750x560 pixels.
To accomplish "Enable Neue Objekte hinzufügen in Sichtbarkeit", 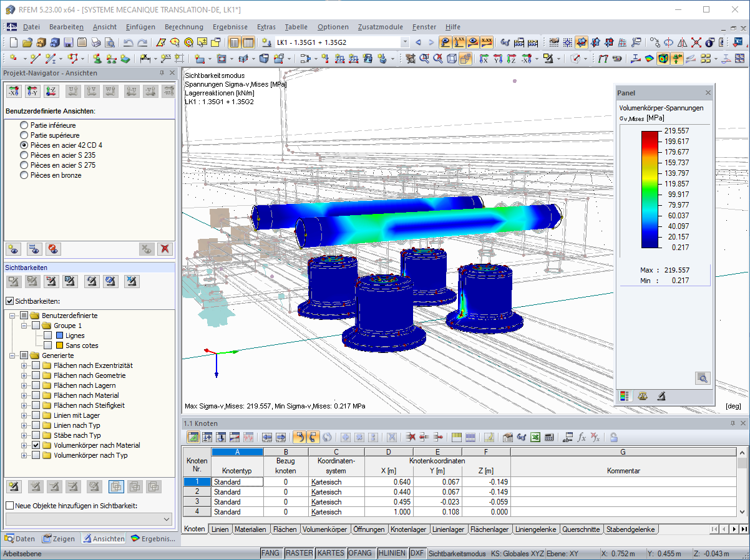I will tap(9, 506).
